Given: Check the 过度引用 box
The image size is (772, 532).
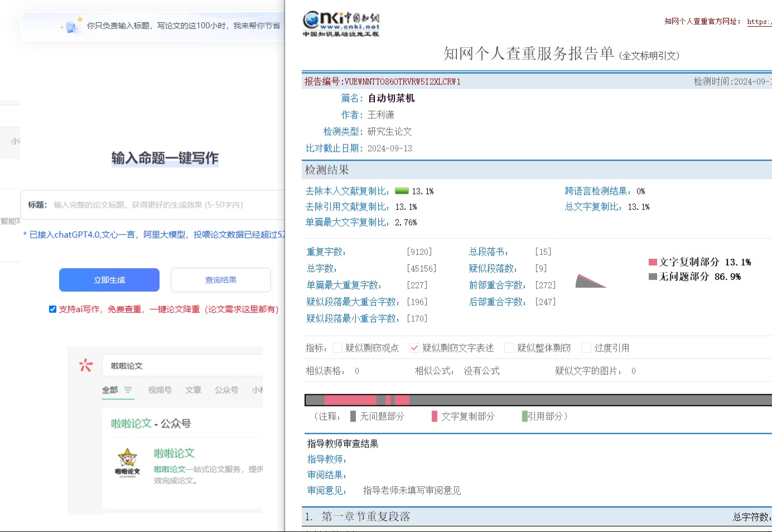Looking at the screenshot, I should click(586, 348).
